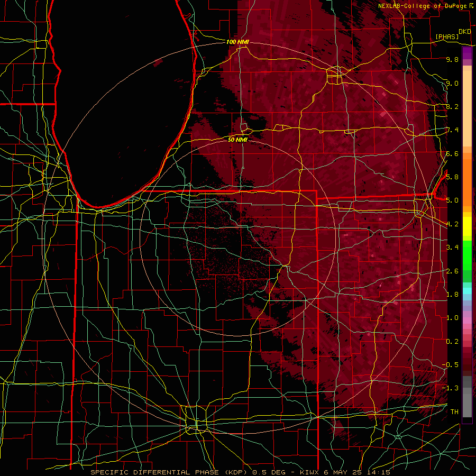Click the 'TH' threshold label on scale
The width and height of the screenshot is (476, 476).
pos(454,412)
